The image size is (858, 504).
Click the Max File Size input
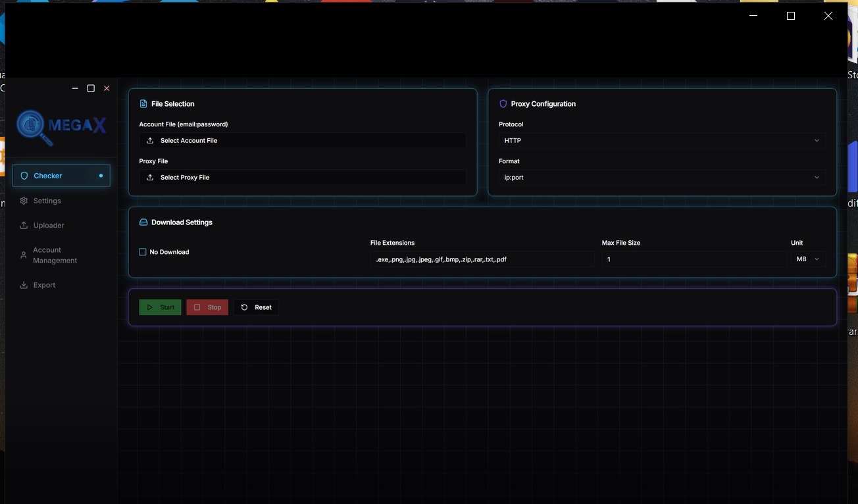[x=694, y=259]
